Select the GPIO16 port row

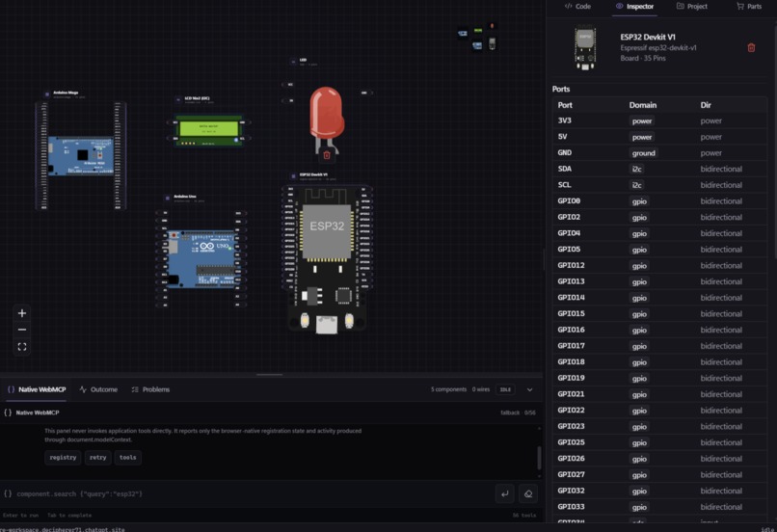coord(659,330)
